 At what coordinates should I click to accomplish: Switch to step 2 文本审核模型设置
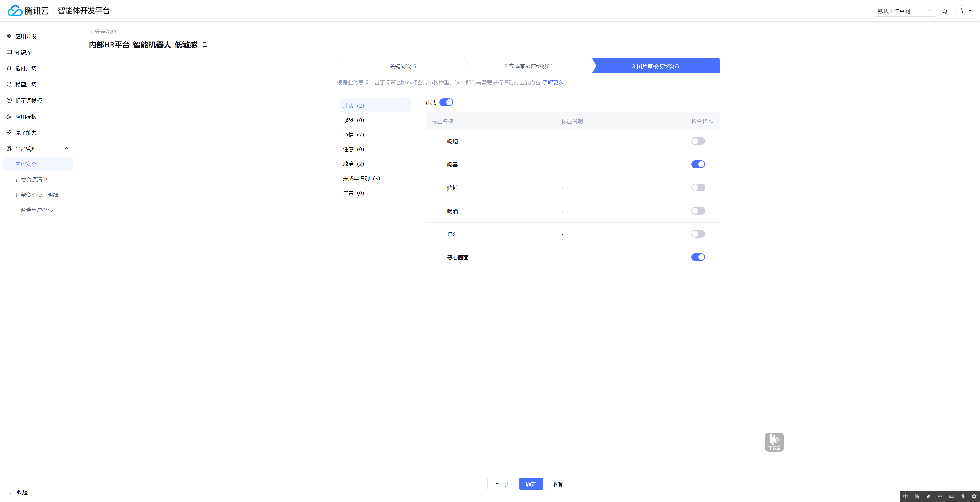528,66
